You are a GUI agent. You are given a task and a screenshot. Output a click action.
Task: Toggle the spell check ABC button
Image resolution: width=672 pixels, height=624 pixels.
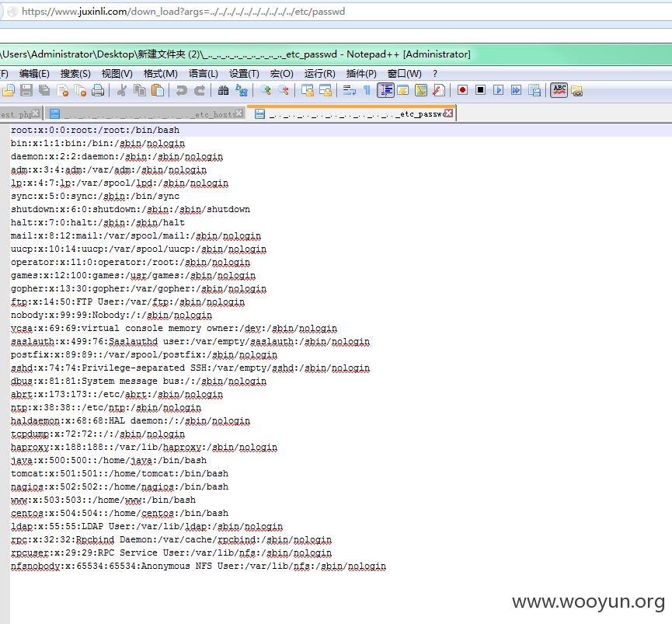pos(559,90)
